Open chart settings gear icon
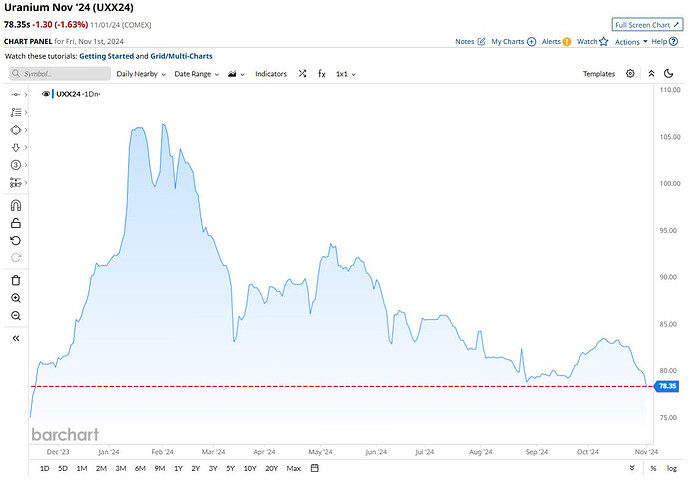The width and height of the screenshot is (690, 482). (x=630, y=74)
